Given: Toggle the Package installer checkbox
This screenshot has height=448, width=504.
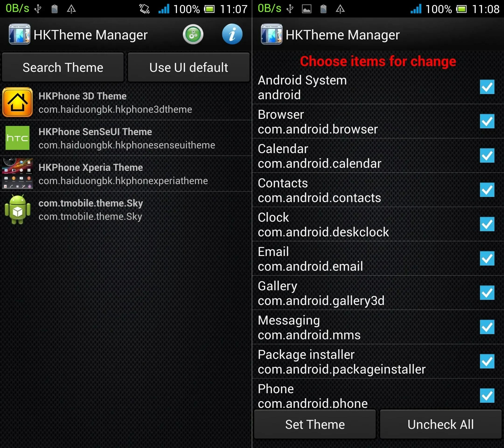Looking at the screenshot, I should [x=487, y=361].
